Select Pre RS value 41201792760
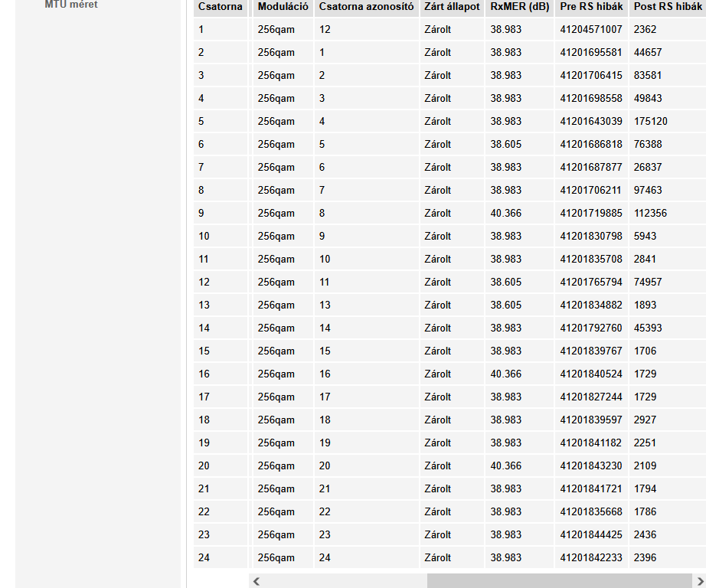706x588 pixels. [x=590, y=328]
